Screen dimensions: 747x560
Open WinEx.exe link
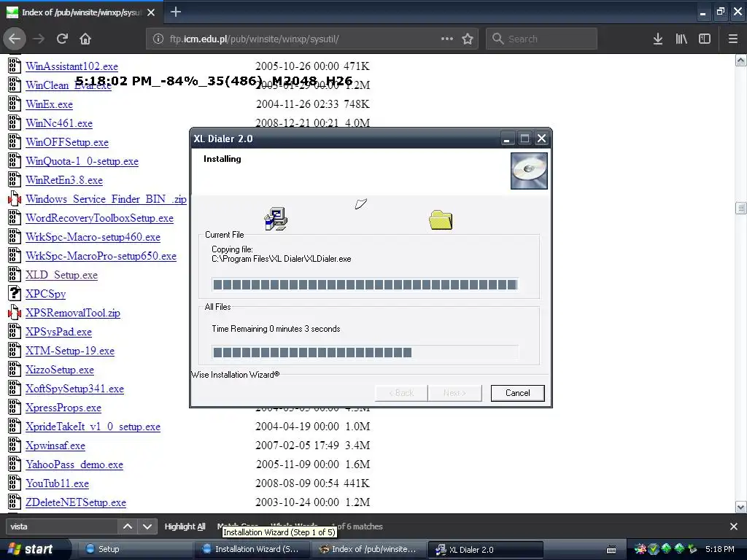(x=49, y=104)
